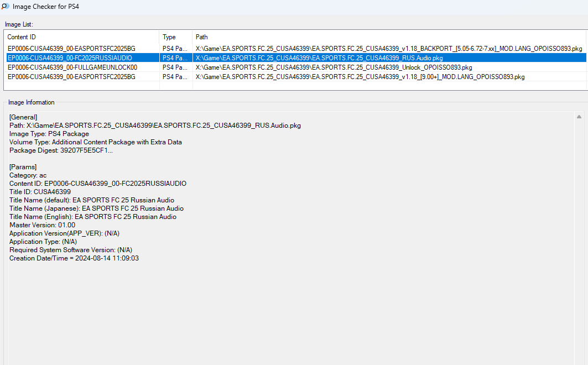Click the Application Type: (N/A) line

click(x=43, y=242)
